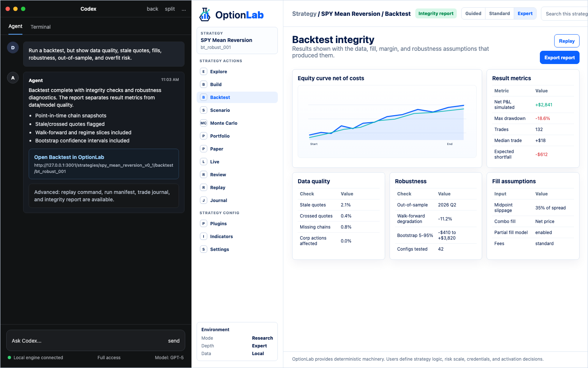Click the Live item's L badge icon
This screenshot has height=368, width=588.
coord(204,162)
